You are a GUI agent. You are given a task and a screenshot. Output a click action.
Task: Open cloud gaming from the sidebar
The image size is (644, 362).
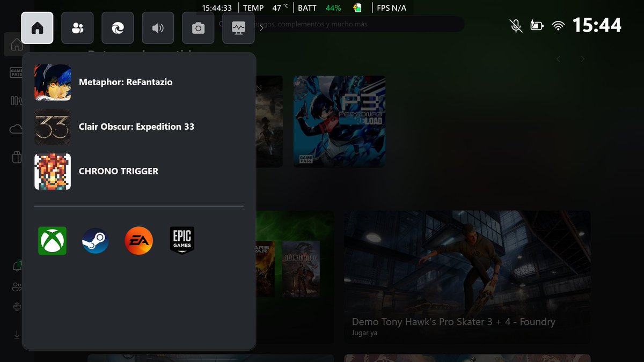coord(15,129)
